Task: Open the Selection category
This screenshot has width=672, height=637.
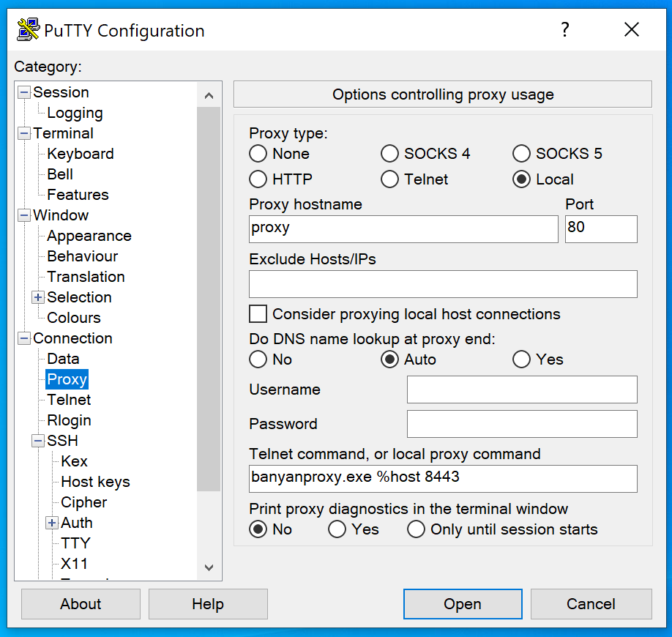Action: tap(79, 297)
